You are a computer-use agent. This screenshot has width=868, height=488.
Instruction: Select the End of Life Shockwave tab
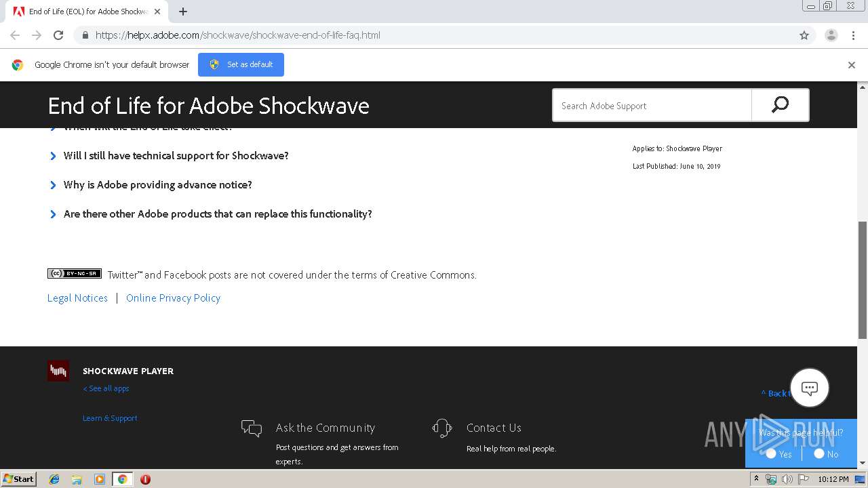pyautogui.click(x=87, y=12)
